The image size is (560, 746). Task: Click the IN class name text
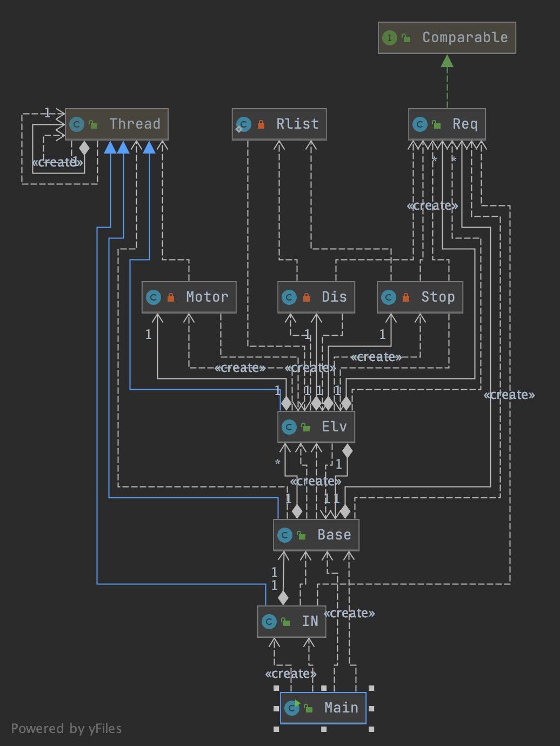[310, 621]
